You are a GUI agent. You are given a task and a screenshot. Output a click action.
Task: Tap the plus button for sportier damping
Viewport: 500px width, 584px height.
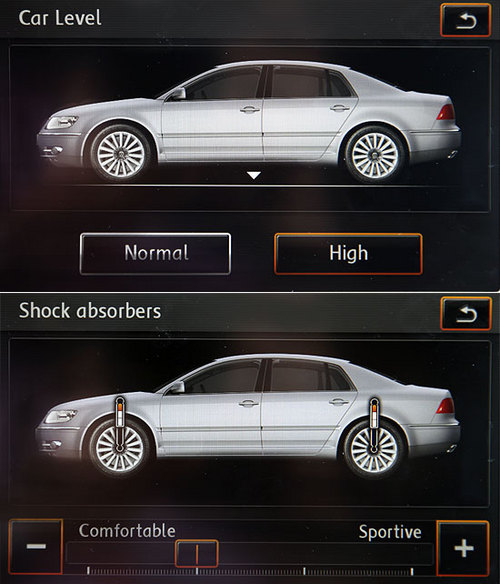(463, 548)
